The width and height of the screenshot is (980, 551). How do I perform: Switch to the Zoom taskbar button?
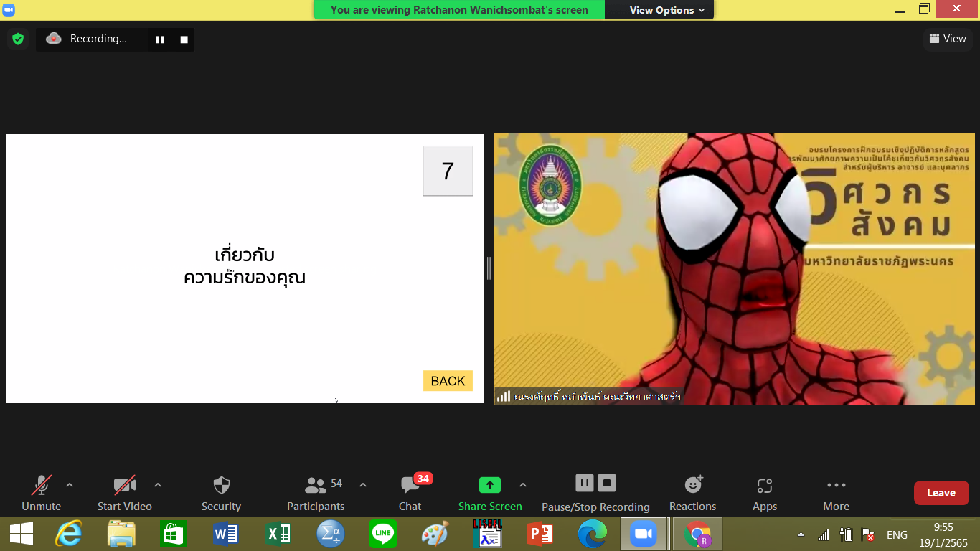click(x=644, y=534)
